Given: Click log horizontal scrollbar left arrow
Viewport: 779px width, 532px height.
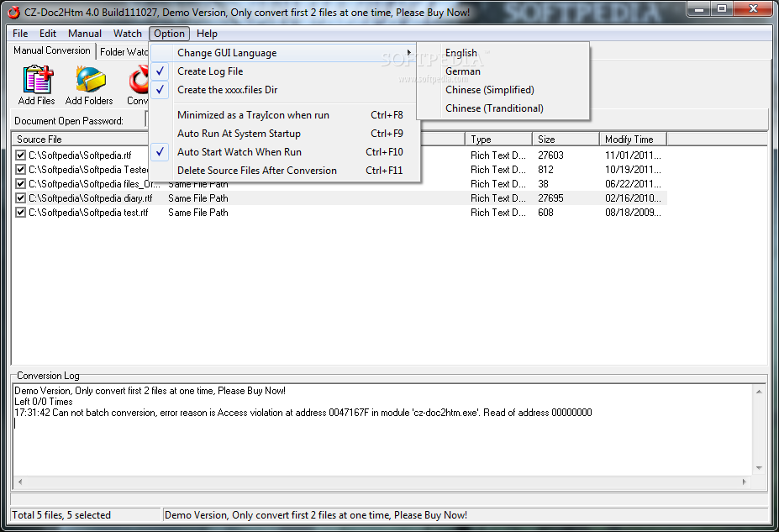Looking at the screenshot, I should point(20,482).
